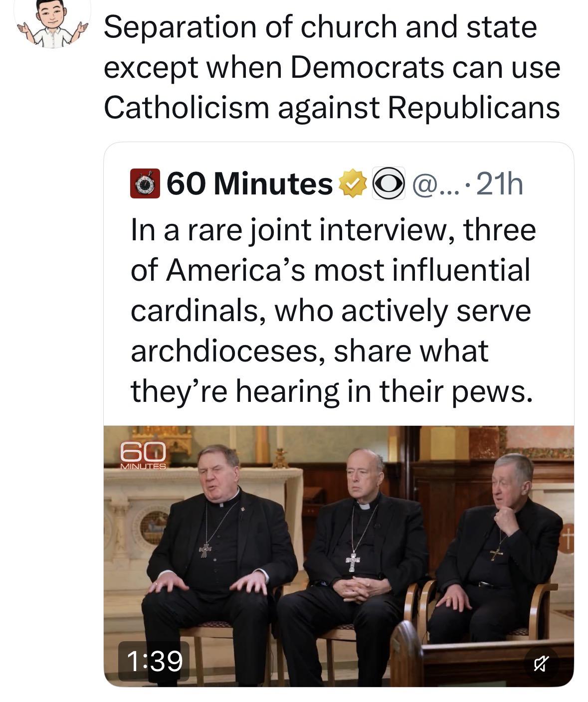Click the silver cross on middle cardinal
The height and width of the screenshot is (702, 588).
coord(353,561)
